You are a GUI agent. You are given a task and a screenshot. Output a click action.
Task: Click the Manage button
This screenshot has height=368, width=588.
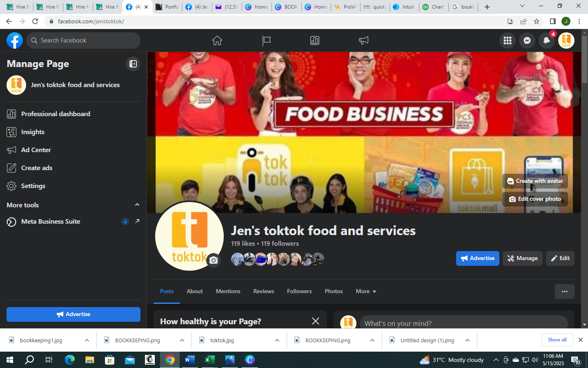click(523, 258)
